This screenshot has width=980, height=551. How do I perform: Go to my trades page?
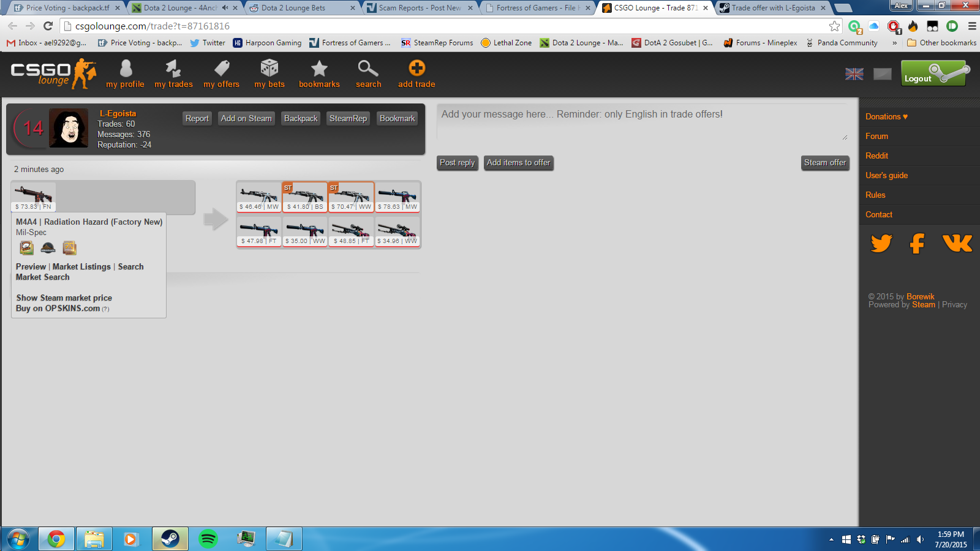point(173,69)
